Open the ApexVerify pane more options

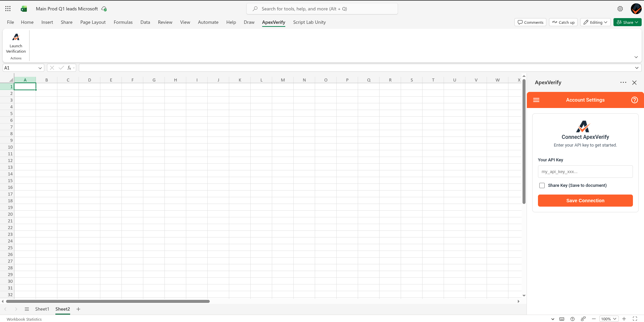coord(623,83)
